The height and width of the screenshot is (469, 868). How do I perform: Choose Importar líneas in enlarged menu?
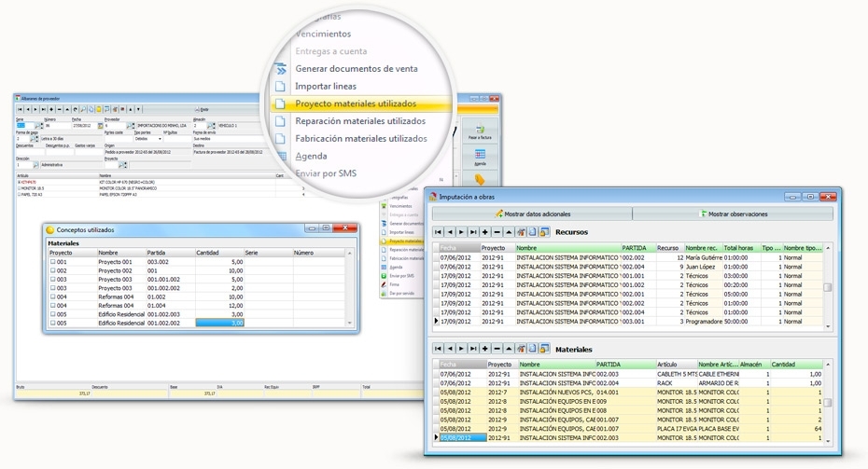click(326, 87)
